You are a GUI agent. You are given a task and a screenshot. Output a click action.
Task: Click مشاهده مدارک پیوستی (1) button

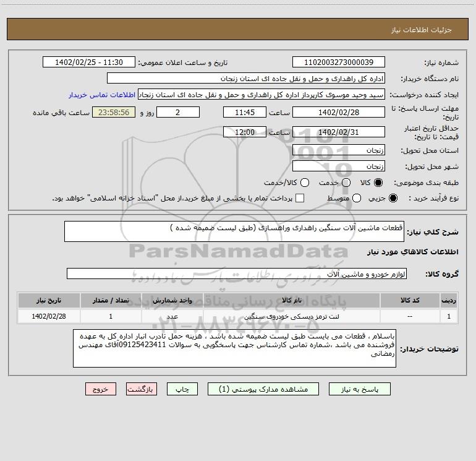[x=263, y=389]
